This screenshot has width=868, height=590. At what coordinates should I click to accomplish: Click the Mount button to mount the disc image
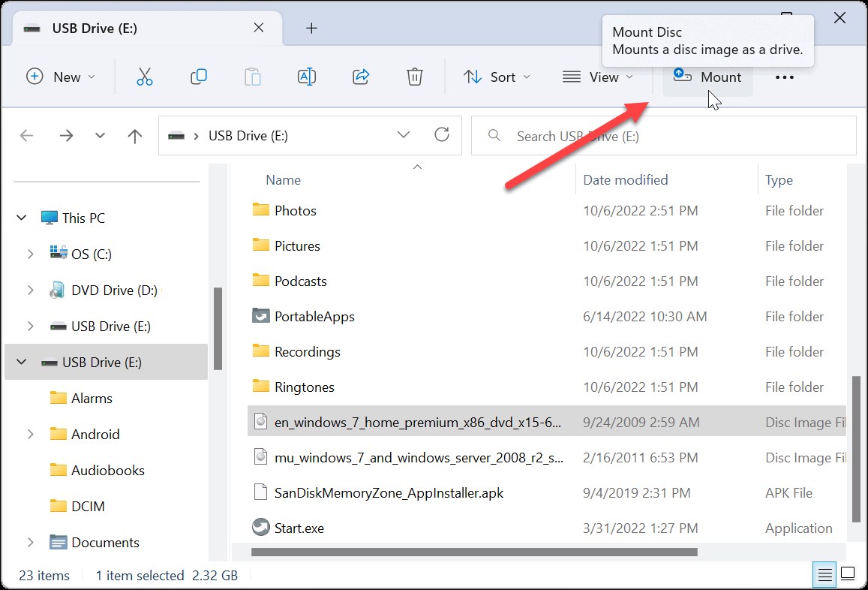706,77
